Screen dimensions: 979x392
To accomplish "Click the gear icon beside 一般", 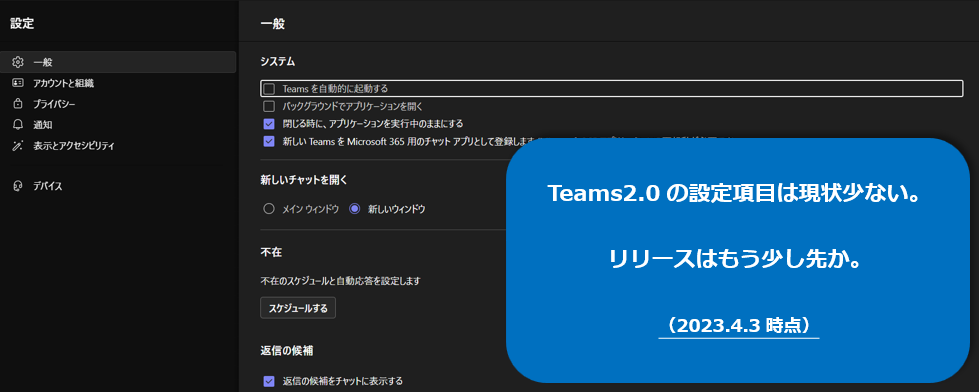I will click(x=17, y=62).
